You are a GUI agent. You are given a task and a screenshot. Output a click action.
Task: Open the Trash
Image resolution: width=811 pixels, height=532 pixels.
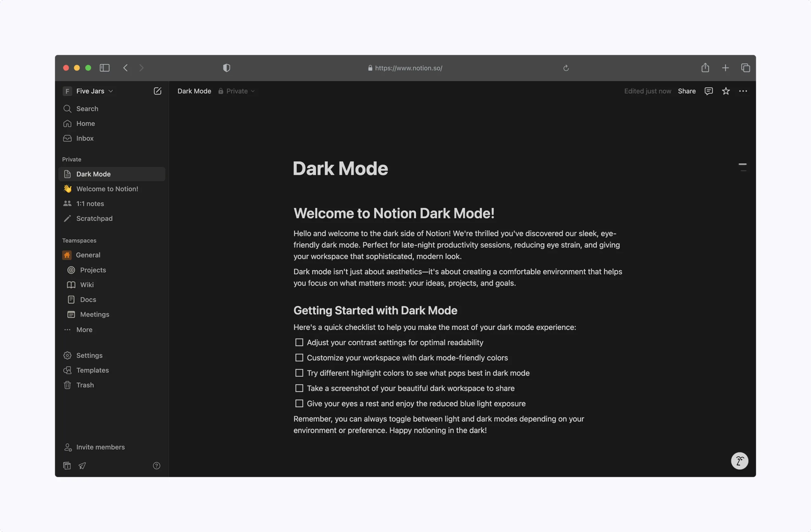point(112,385)
